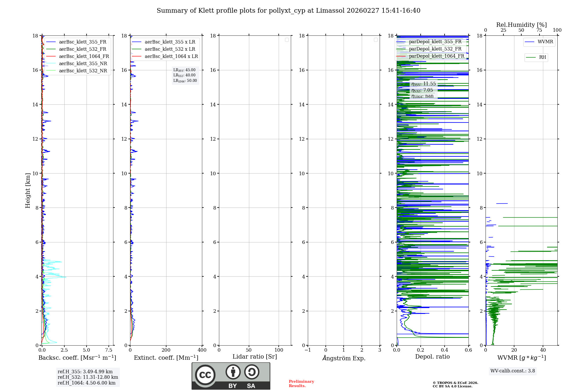Click the empty legend box in Lidar ratio panel

(287, 40)
